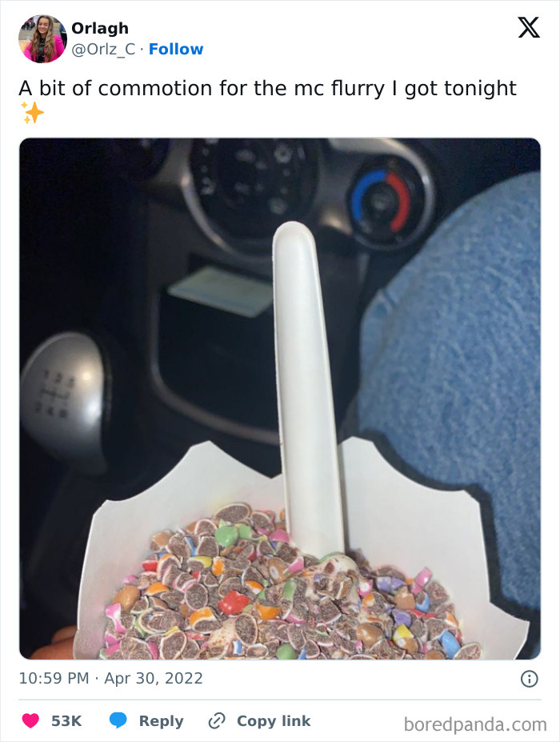Click the spoon in the photo
The image size is (560, 742).
click(x=308, y=388)
